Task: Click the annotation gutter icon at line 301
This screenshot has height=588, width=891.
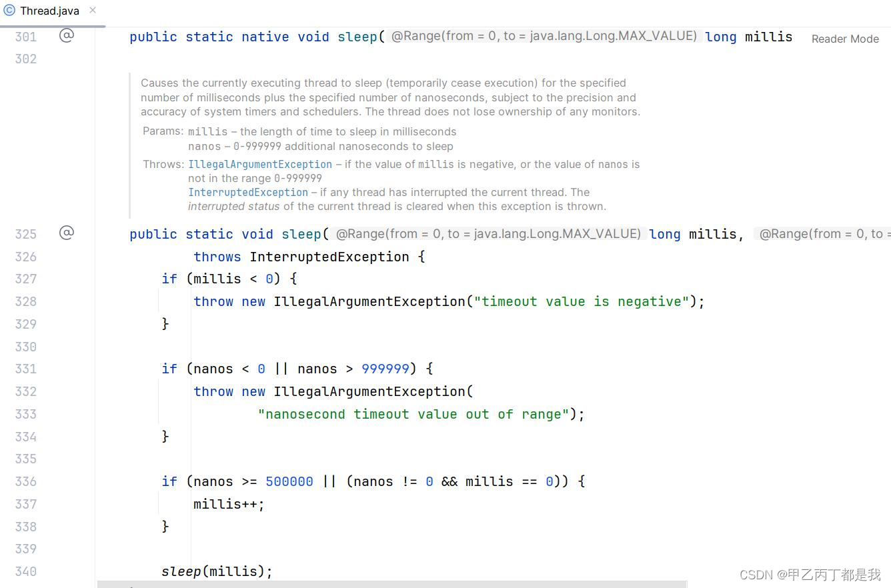Action: tap(66, 36)
